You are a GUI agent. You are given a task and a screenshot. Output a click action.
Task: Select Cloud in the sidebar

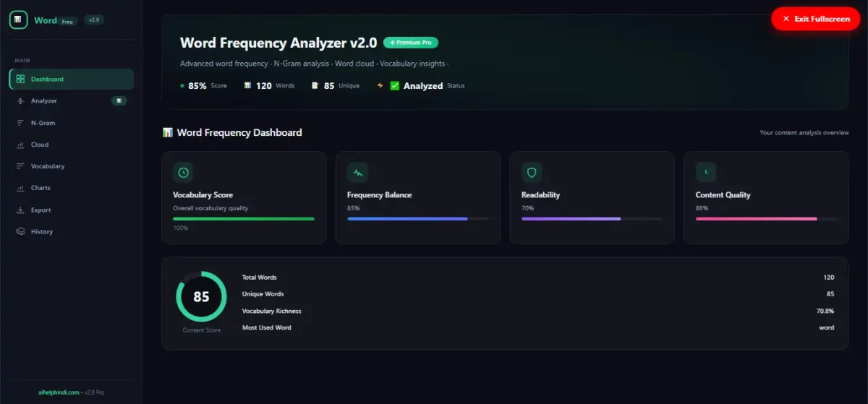coord(72,145)
